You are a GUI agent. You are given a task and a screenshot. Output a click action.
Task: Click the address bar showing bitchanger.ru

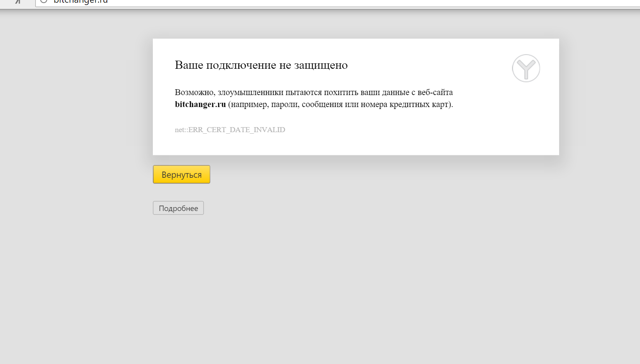337,3
